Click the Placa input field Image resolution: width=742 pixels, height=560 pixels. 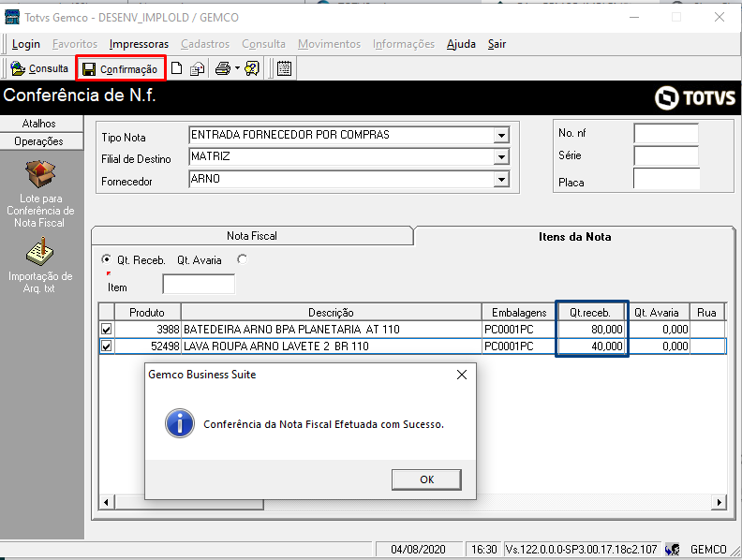click(x=666, y=179)
